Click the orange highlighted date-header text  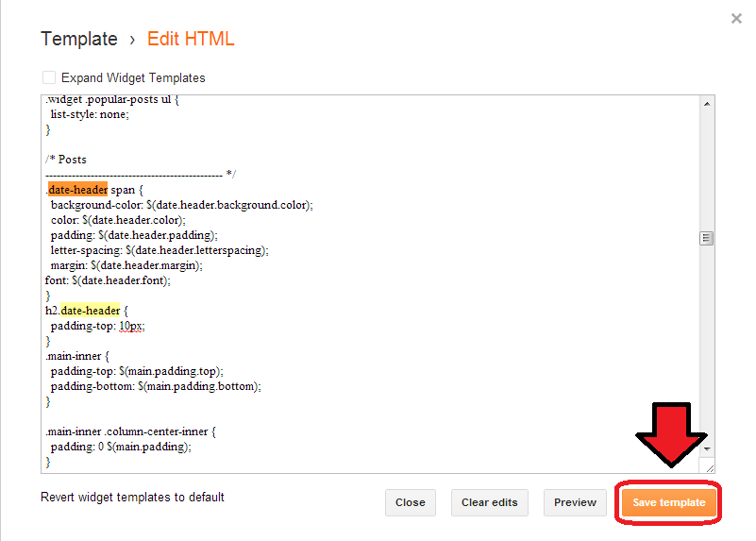tap(77, 190)
